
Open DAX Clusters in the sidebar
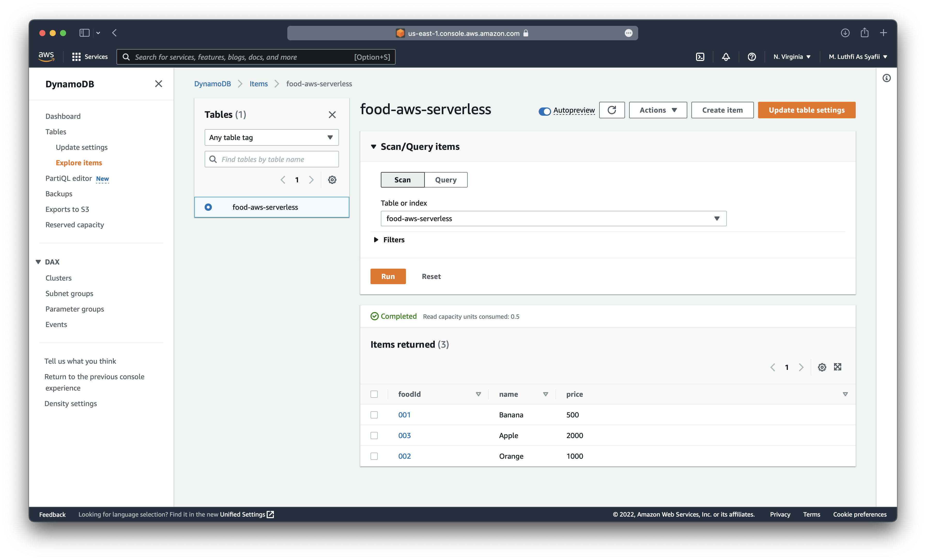pos(59,278)
